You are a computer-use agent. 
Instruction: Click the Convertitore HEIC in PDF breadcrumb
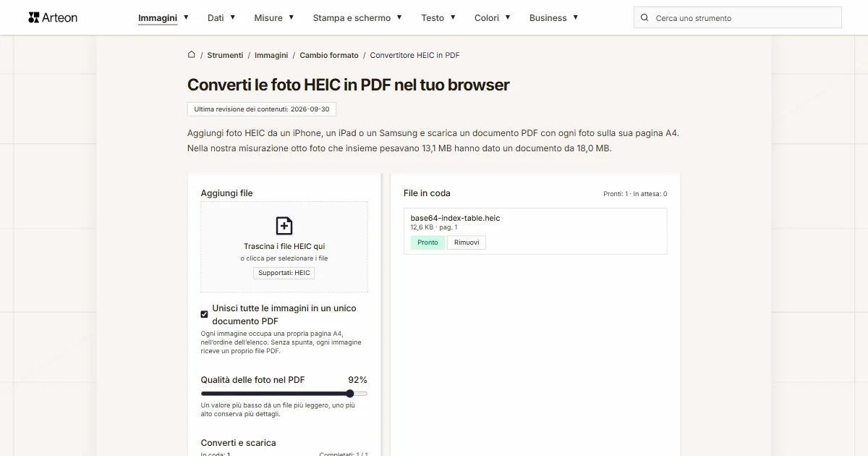(414, 55)
